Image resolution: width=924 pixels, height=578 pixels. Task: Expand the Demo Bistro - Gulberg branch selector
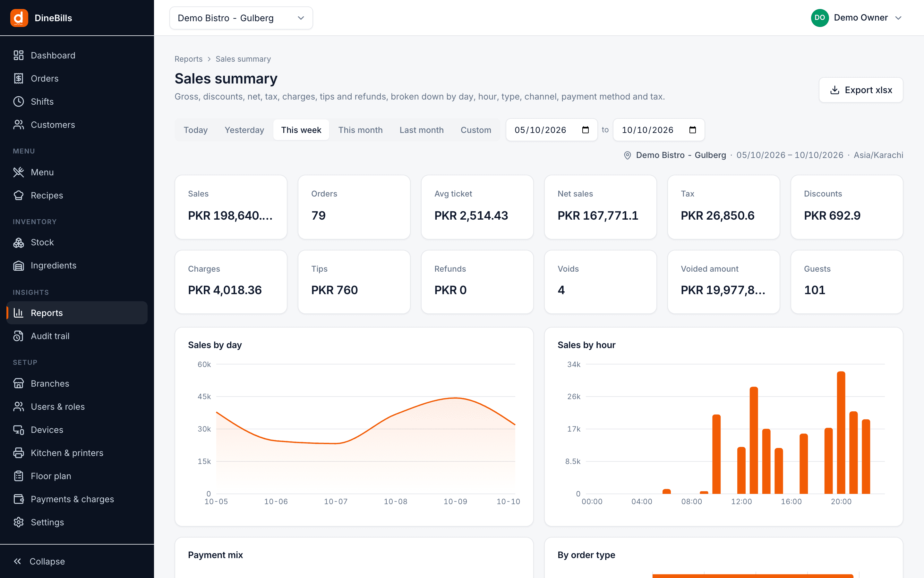tap(241, 18)
